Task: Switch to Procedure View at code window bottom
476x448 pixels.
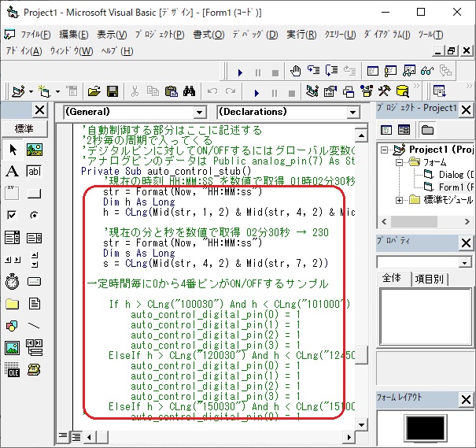Action: click(x=63, y=437)
